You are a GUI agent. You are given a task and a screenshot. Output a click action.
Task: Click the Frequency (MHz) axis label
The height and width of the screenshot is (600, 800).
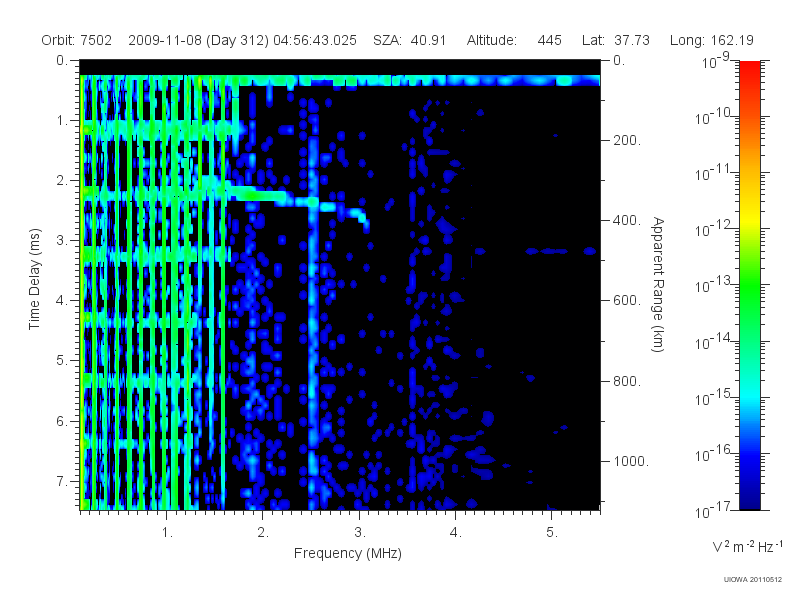point(348,553)
